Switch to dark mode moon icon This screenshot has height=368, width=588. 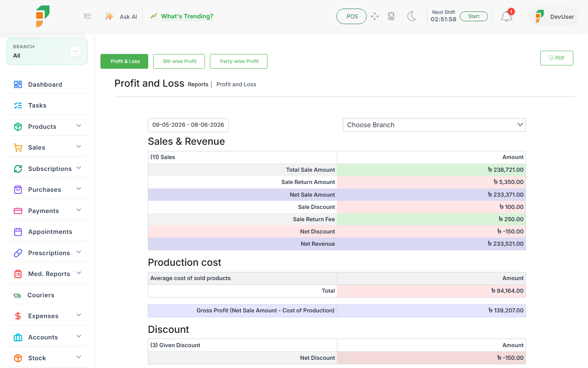[x=412, y=16]
